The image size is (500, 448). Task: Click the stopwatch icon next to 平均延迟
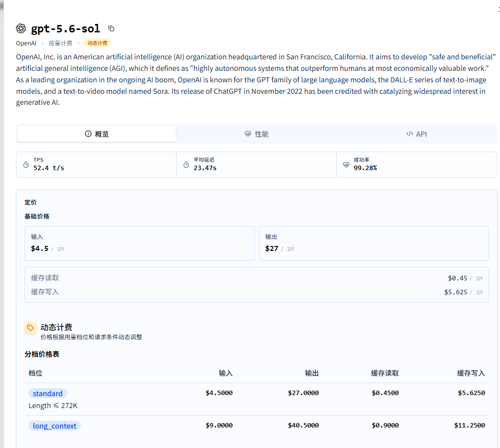click(186, 165)
